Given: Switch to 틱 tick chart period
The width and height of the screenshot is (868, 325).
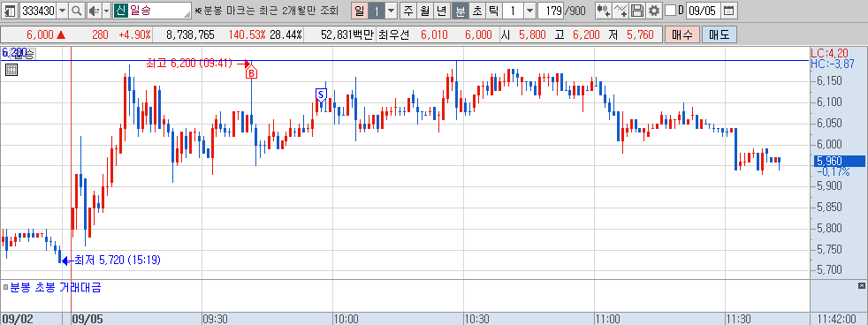Looking at the screenshot, I should (493, 11).
